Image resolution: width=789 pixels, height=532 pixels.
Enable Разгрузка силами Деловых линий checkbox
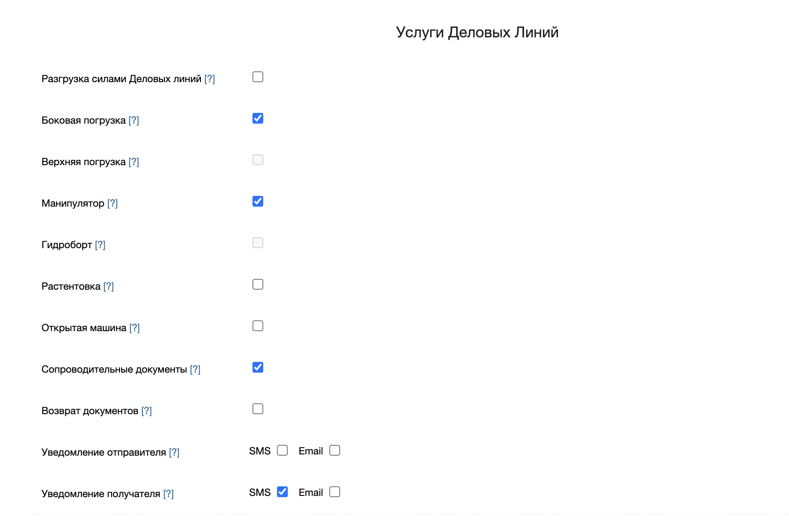(x=258, y=77)
